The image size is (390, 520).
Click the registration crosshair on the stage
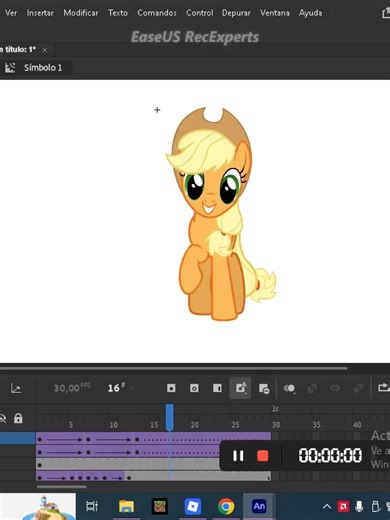click(x=157, y=110)
